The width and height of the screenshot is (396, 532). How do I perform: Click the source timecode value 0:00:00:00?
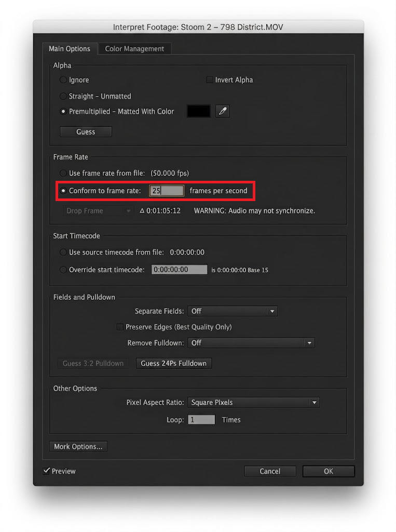coord(187,252)
